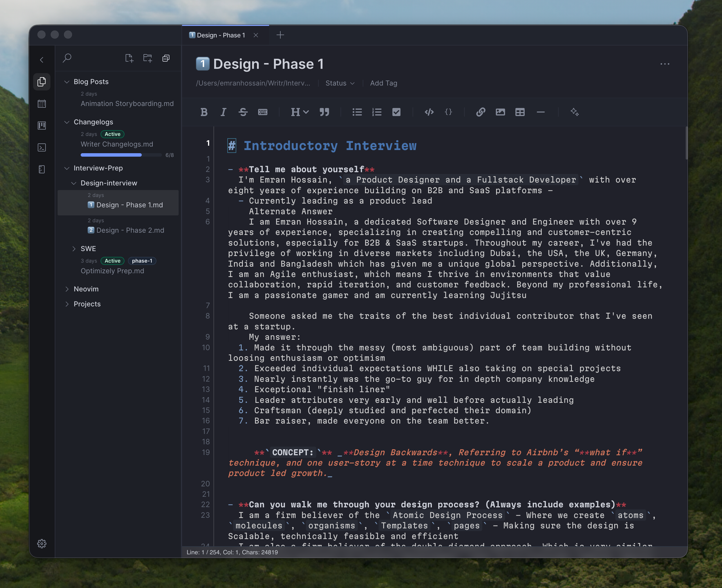722x588 pixels.
Task: Expand the SWE folder
Action: (73, 249)
